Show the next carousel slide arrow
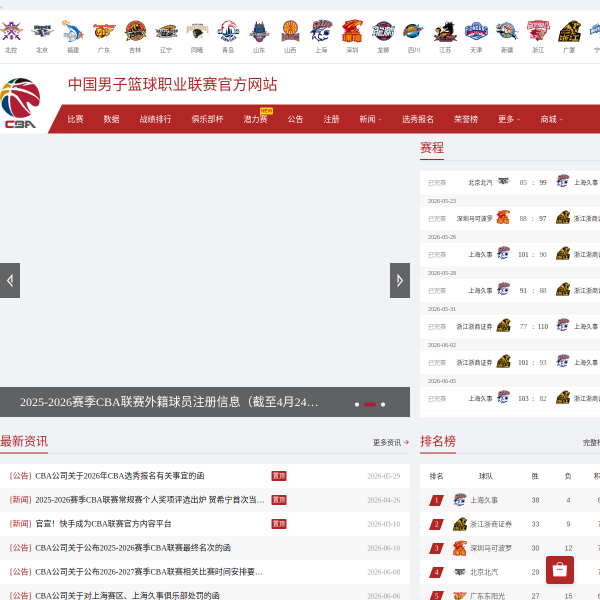 pyautogui.click(x=400, y=280)
